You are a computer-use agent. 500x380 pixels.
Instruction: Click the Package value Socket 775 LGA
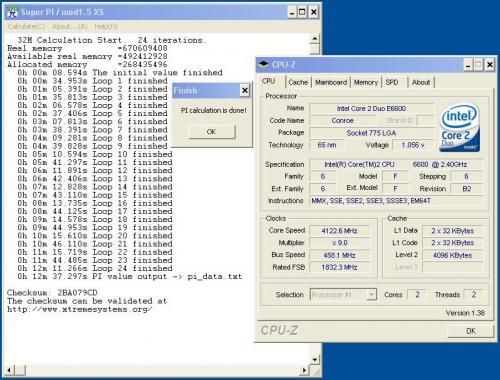point(371,133)
